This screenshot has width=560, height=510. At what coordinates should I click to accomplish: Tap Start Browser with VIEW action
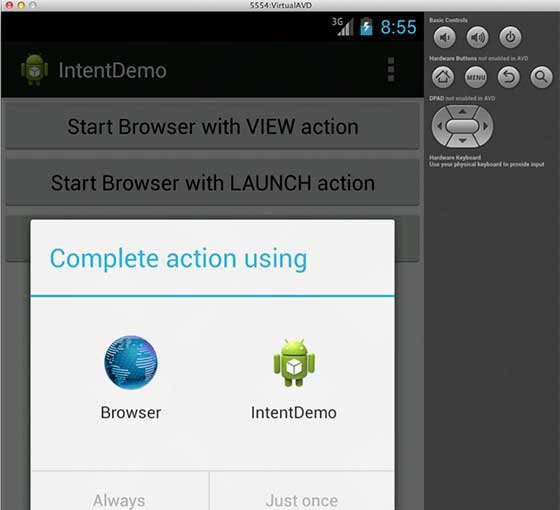[x=212, y=126]
